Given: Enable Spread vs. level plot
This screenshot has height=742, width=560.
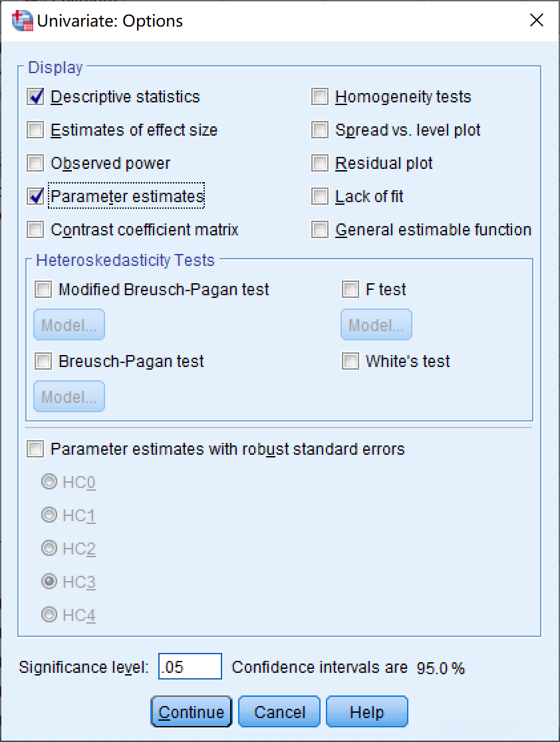Looking at the screenshot, I should pyautogui.click(x=320, y=130).
